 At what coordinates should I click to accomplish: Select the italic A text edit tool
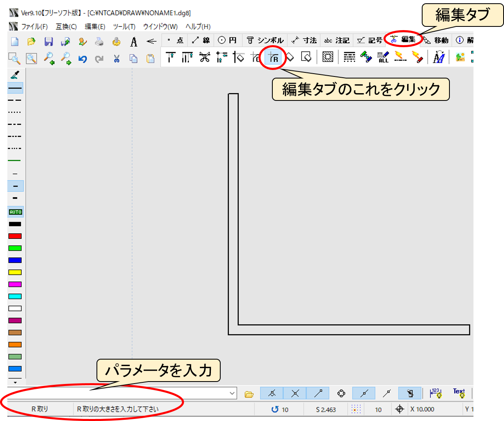click(438, 57)
